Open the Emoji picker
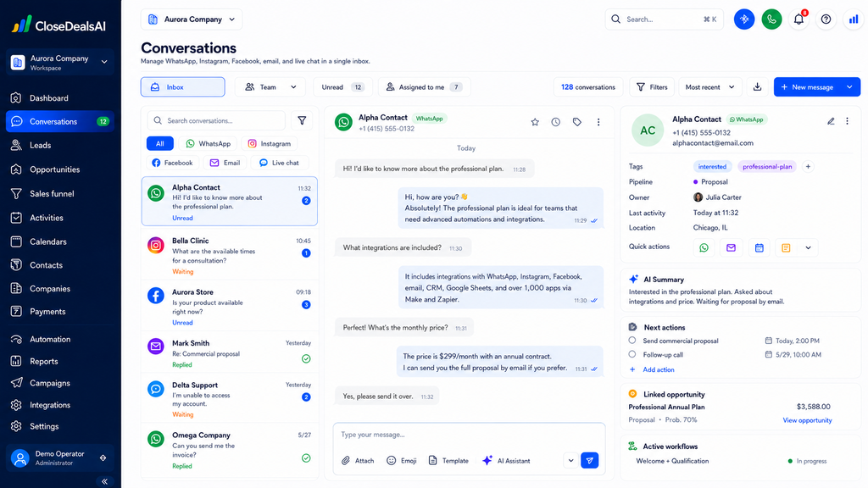This screenshot has height=488, width=868. [x=401, y=460]
